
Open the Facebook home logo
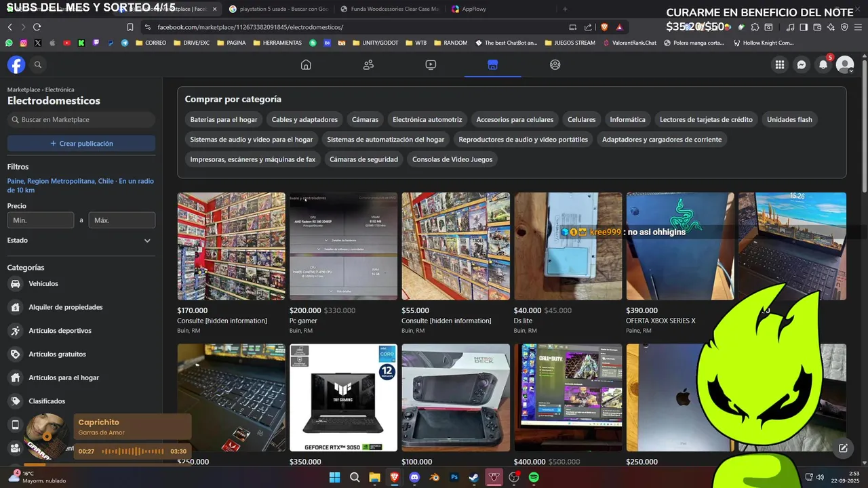pyautogui.click(x=16, y=64)
